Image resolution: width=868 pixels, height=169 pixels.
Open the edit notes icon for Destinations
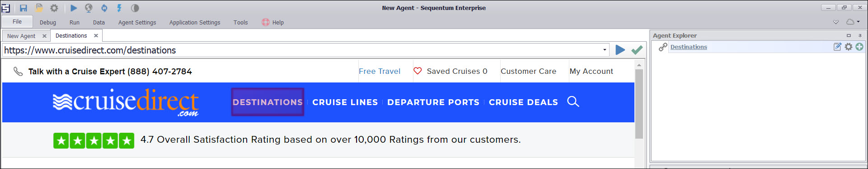click(837, 47)
